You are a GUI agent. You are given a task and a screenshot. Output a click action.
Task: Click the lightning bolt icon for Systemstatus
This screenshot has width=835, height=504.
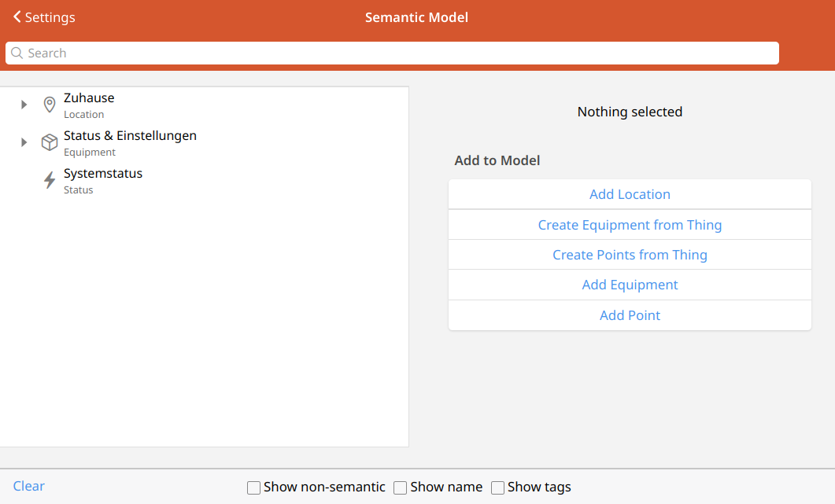(x=50, y=180)
